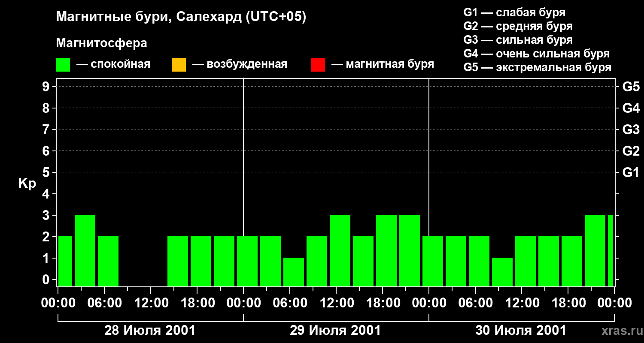Click 'G1 — слабая буря' legend line

click(x=514, y=12)
